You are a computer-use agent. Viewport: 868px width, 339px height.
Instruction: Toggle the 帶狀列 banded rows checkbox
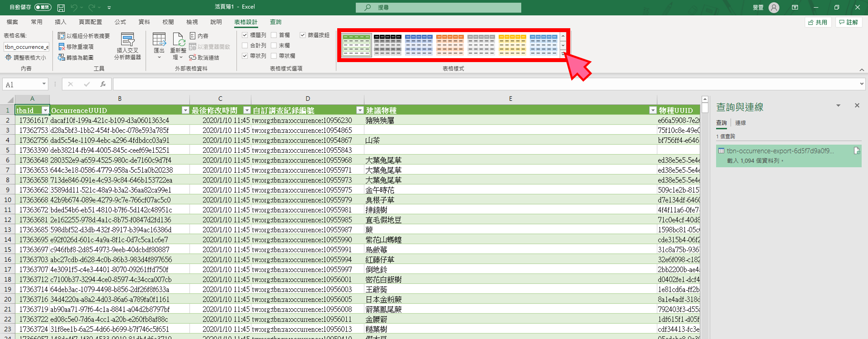(245, 56)
